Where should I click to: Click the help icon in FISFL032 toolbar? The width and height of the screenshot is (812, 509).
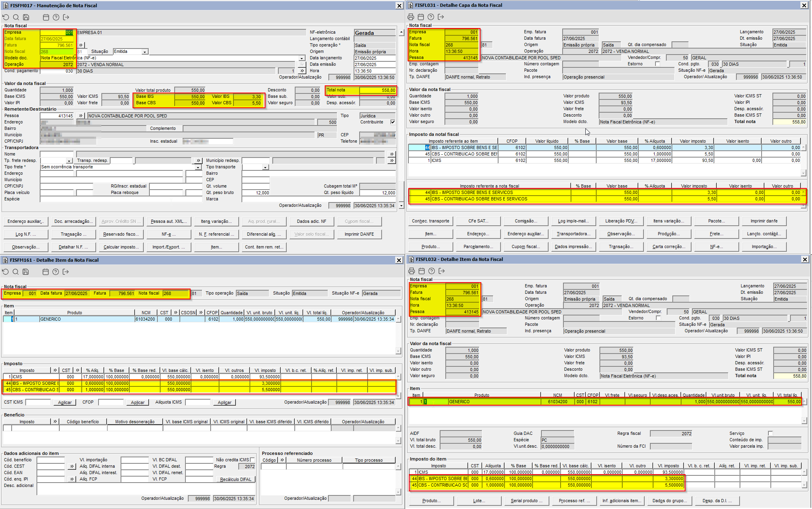(x=432, y=271)
